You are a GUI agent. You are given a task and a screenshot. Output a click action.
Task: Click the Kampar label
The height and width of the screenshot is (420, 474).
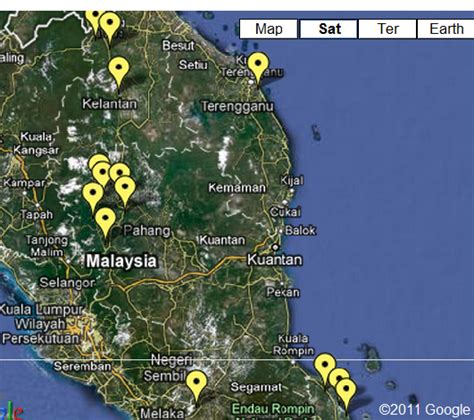(x=24, y=183)
